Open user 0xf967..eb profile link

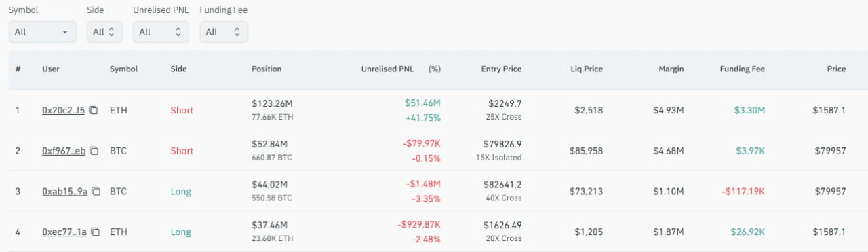click(64, 151)
